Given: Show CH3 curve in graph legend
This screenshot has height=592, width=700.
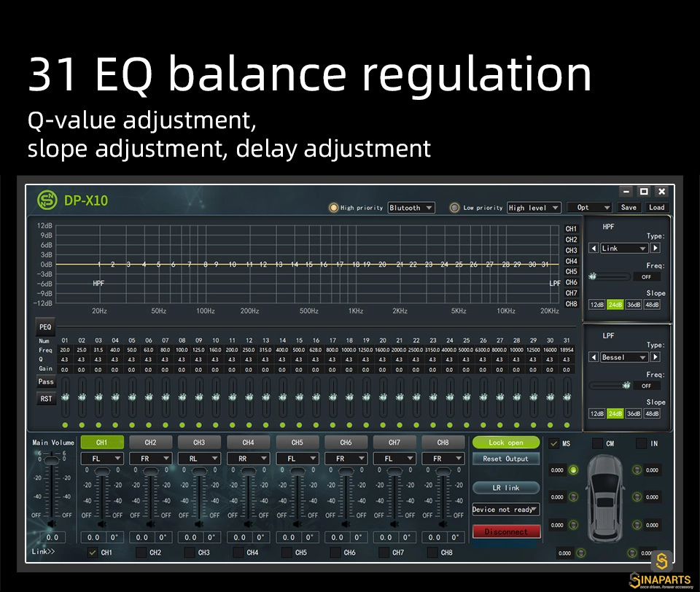Looking at the screenshot, I should click(x=572, y=251).
